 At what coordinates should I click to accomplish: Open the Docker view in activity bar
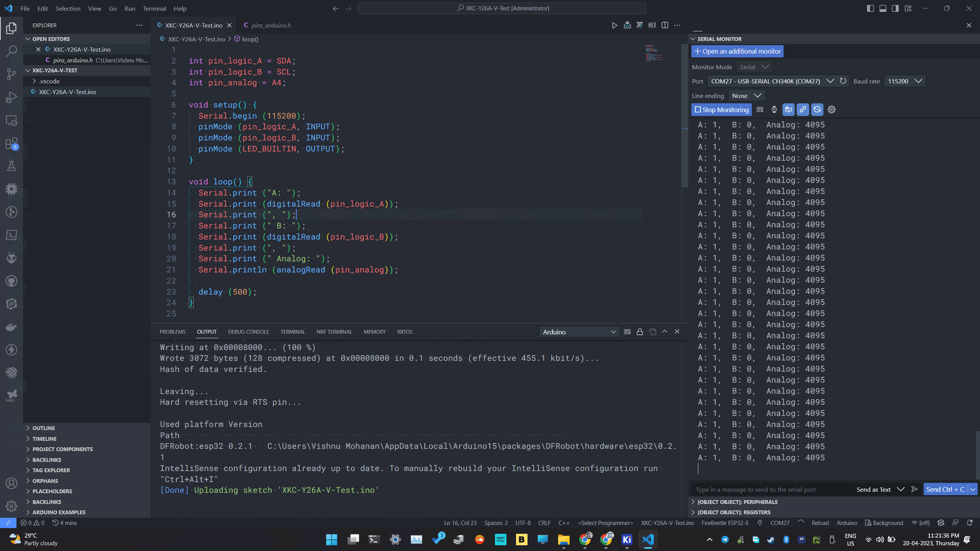click(x=11, y=327)
